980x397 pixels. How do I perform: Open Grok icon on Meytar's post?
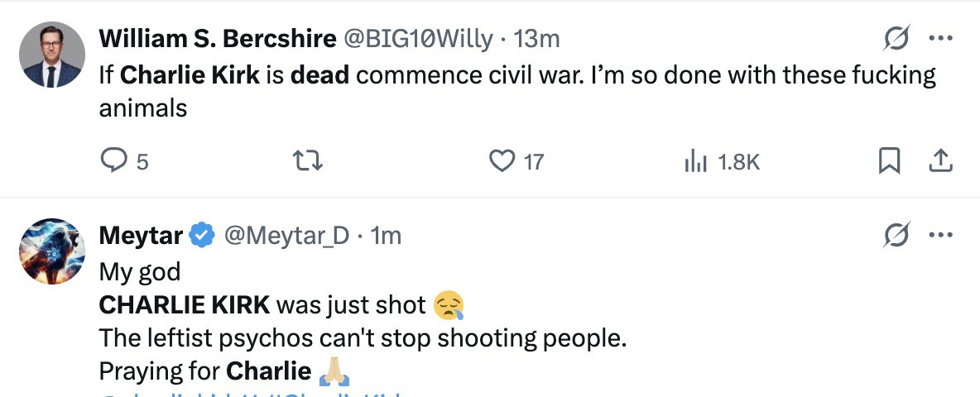coord(897,236)
